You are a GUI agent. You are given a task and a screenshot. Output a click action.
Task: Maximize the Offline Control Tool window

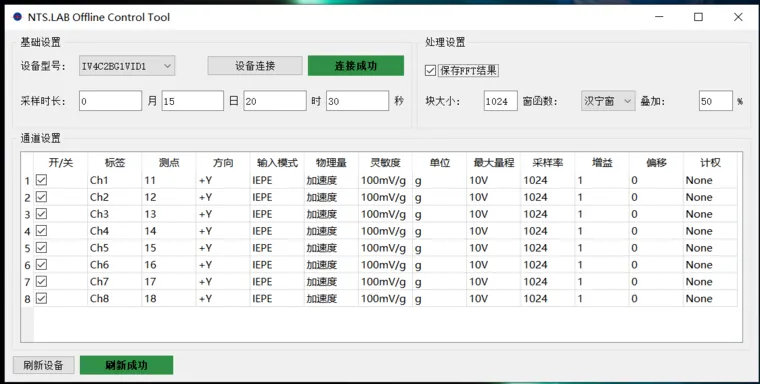(x=698, y=17)
